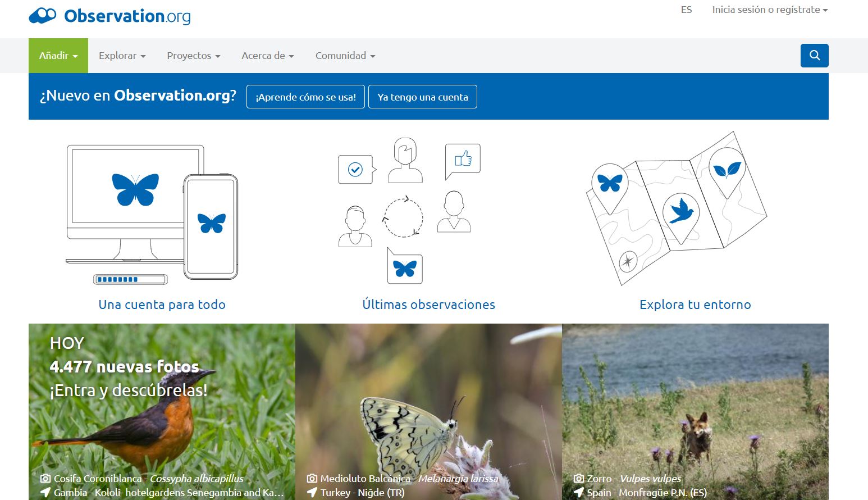Select the Comunidad menu item
This screenshot has height=500, width=868.
345,56
